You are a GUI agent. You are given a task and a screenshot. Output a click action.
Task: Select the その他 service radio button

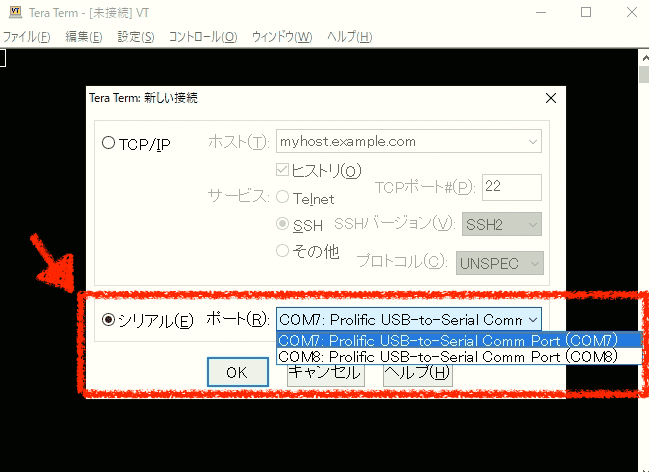click(x=282, y=250)
